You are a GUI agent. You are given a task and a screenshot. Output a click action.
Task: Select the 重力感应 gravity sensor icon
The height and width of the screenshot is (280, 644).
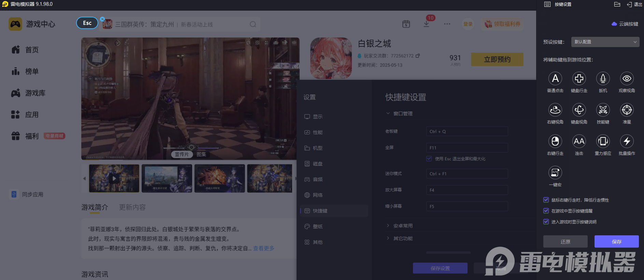pos(603,141)
